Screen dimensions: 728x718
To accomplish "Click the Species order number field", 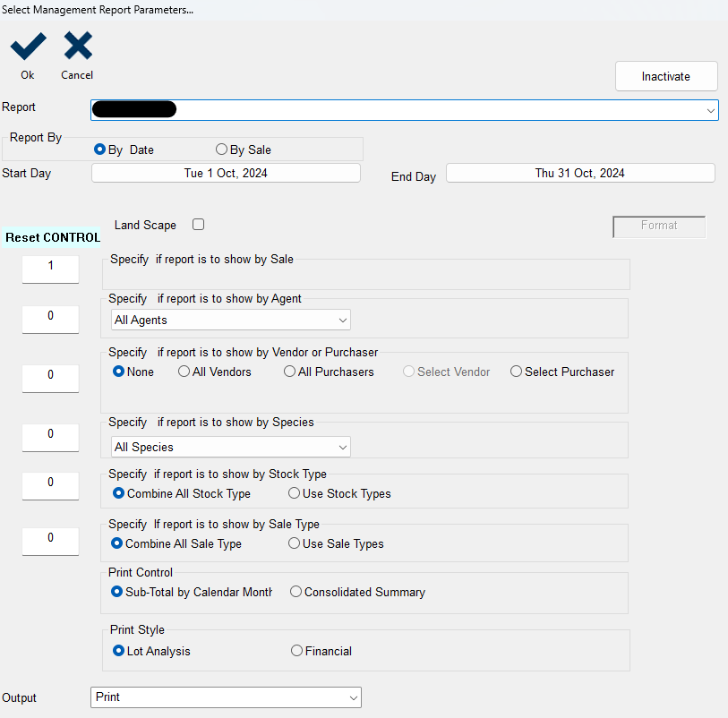I will 51,437.
